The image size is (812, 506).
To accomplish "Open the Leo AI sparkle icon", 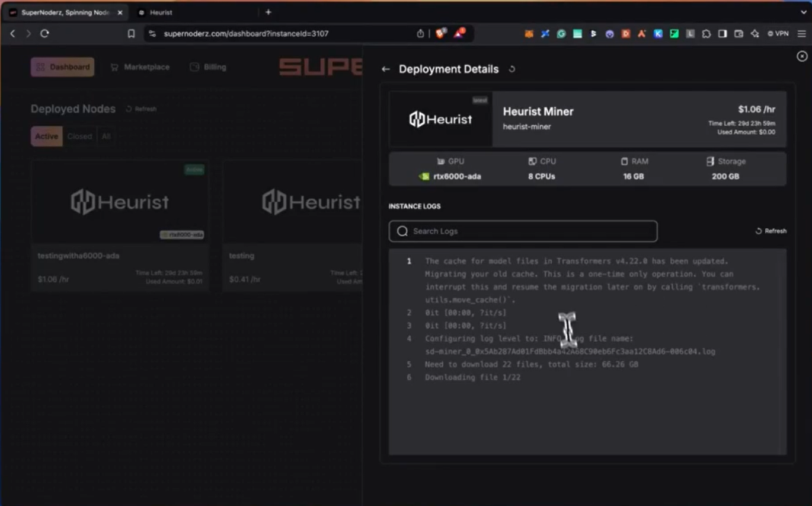I will 755,34.
